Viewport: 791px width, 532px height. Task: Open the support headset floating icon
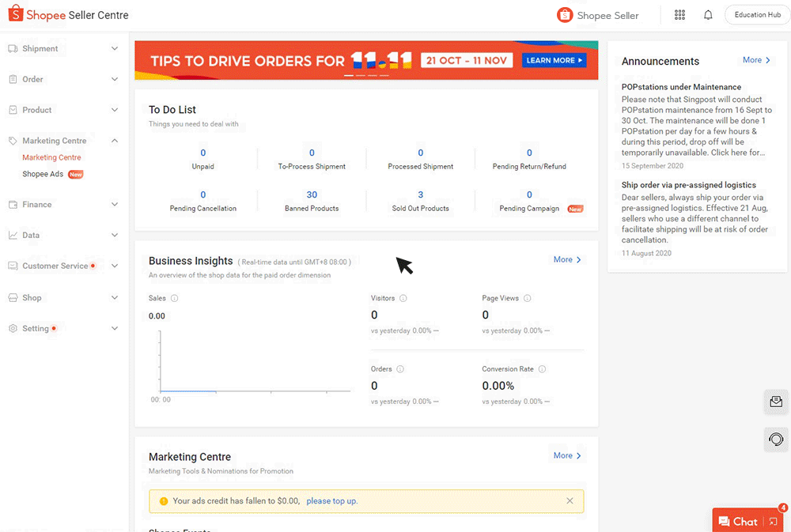click(x=776, y=439)
